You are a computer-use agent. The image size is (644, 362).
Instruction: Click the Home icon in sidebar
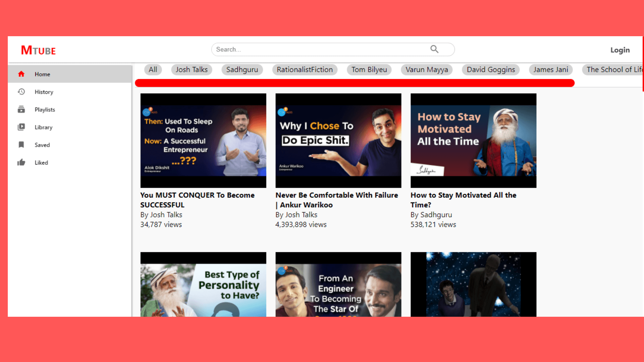click(21, 74)
